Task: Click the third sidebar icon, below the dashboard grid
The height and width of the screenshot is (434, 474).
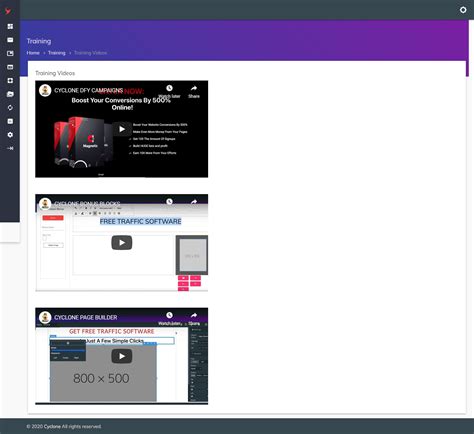Action: pos(10,53)
